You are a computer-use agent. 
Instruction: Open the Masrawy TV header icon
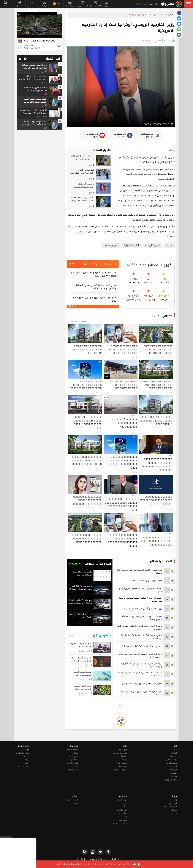pyautogui.click(x=106, y=4)
